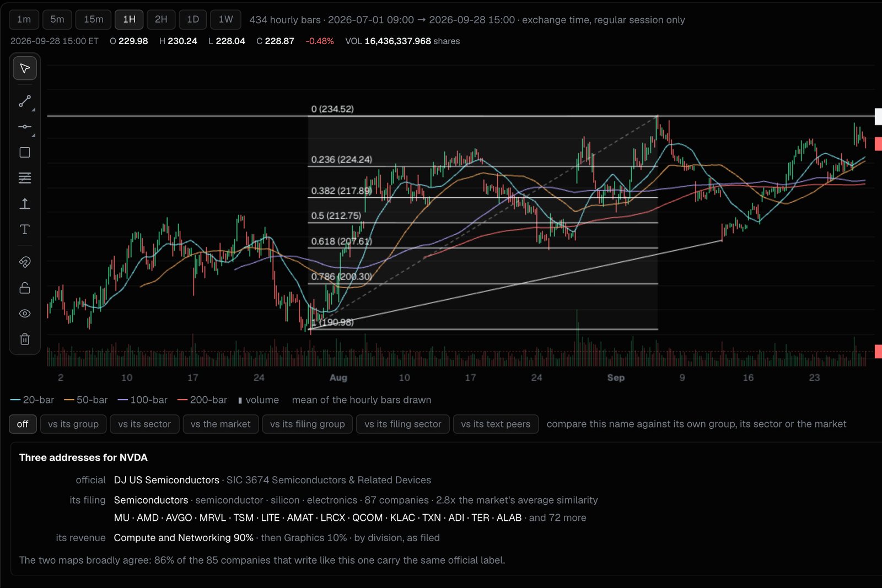The height and width of the screenshot is (588, 882).
Task: Click the 50-bar legend entry
Action: pos(86,400)
